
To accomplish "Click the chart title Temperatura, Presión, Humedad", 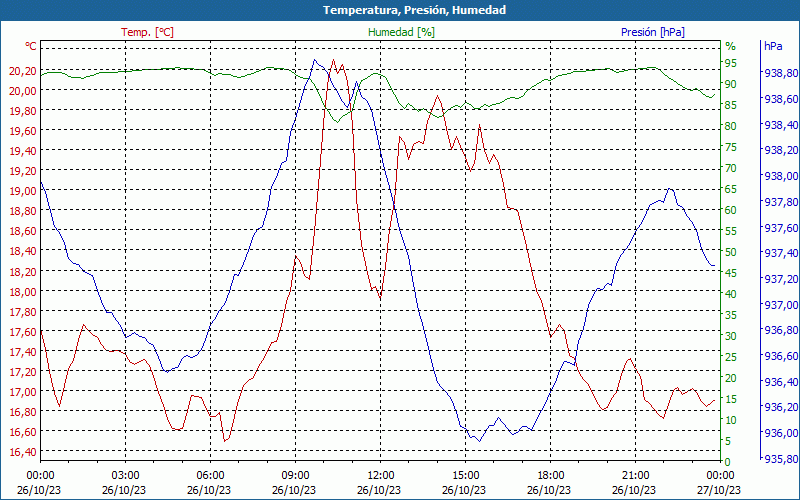I will pyautogui.click(x=414, y=10).
